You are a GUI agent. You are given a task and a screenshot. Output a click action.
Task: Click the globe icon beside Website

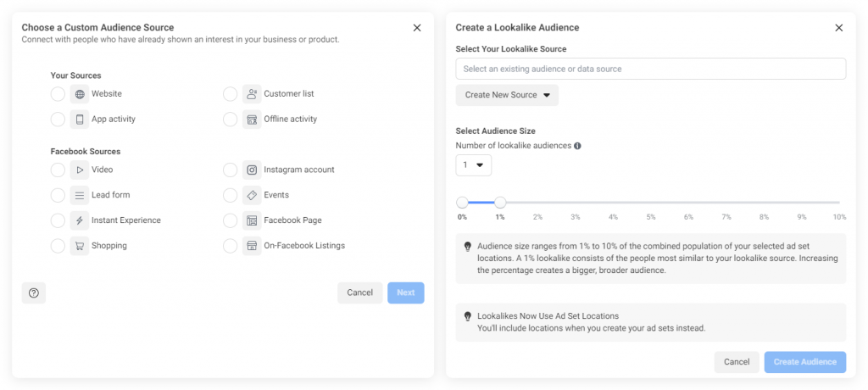(80, 94)
